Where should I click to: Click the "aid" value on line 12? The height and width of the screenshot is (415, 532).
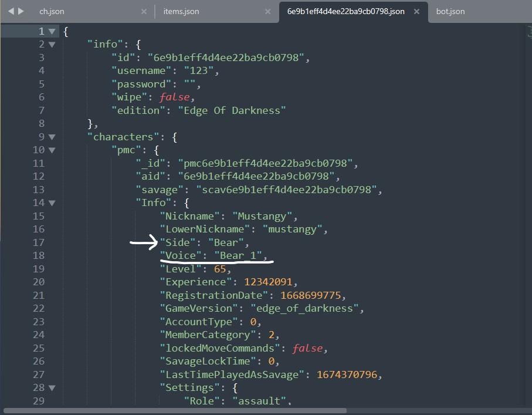(x=256, y=176)
